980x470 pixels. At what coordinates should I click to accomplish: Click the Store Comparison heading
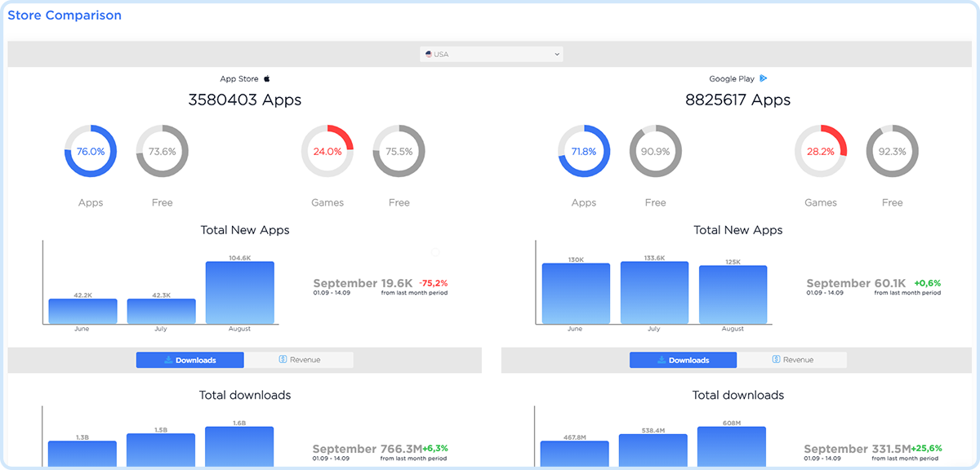(65, 16)
